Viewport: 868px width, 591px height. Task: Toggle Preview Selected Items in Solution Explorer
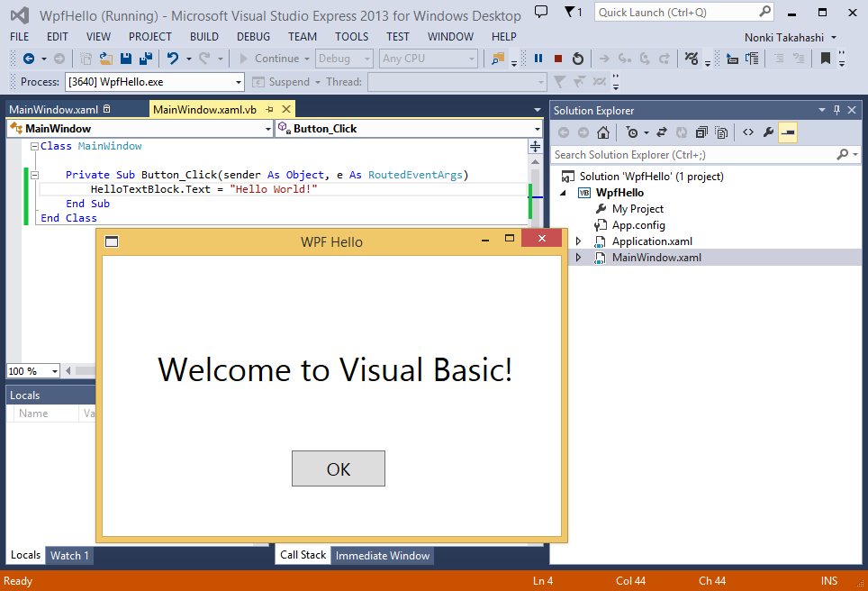pos(788,132)
